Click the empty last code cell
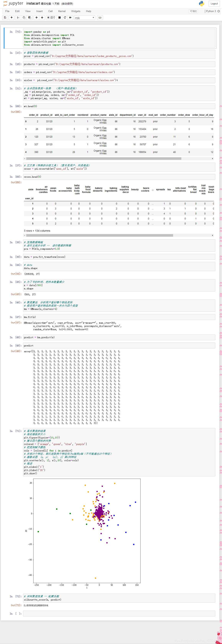This screenshot has width=222, height=644. pos(119,614)
